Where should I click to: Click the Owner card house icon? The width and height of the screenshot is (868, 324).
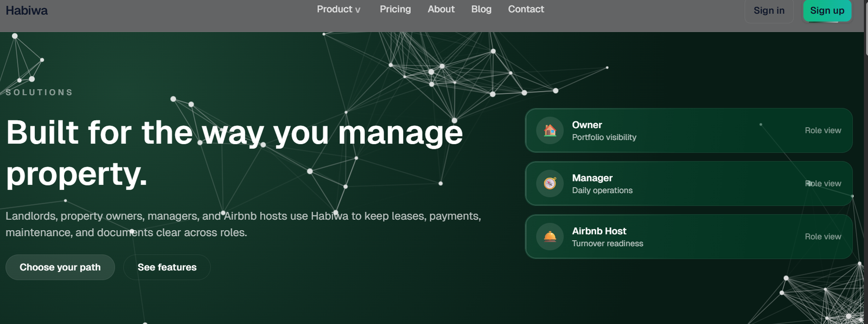[x=550, y=131]
